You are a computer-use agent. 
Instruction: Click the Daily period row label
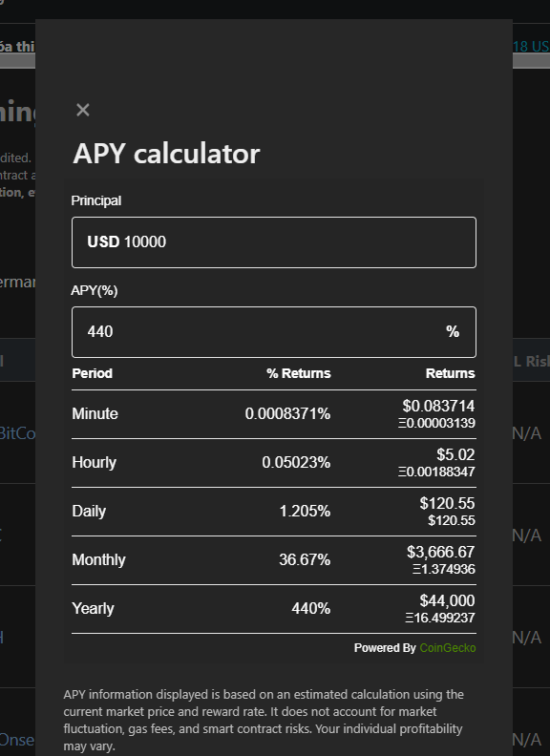(x=89, y=511)
